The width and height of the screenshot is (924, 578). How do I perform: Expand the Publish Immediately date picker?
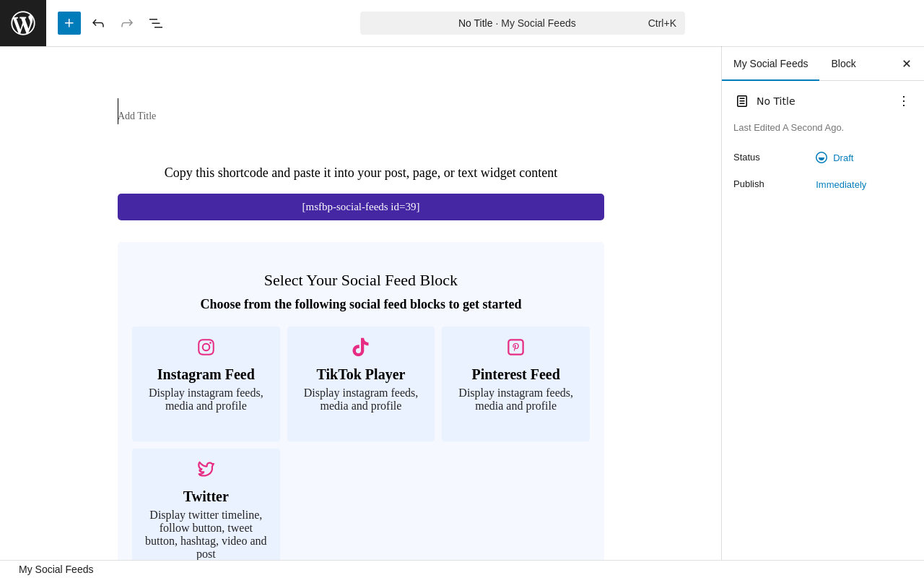click(x=841, y=184)
